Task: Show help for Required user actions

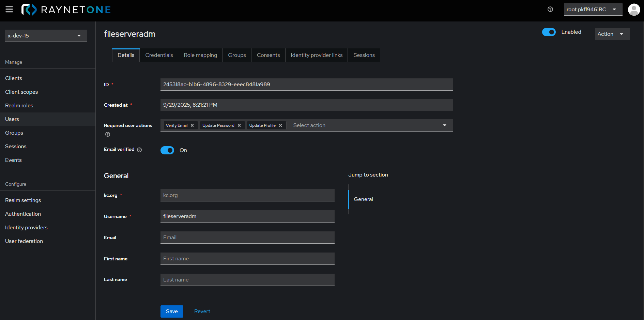Action: click(108, 134)
